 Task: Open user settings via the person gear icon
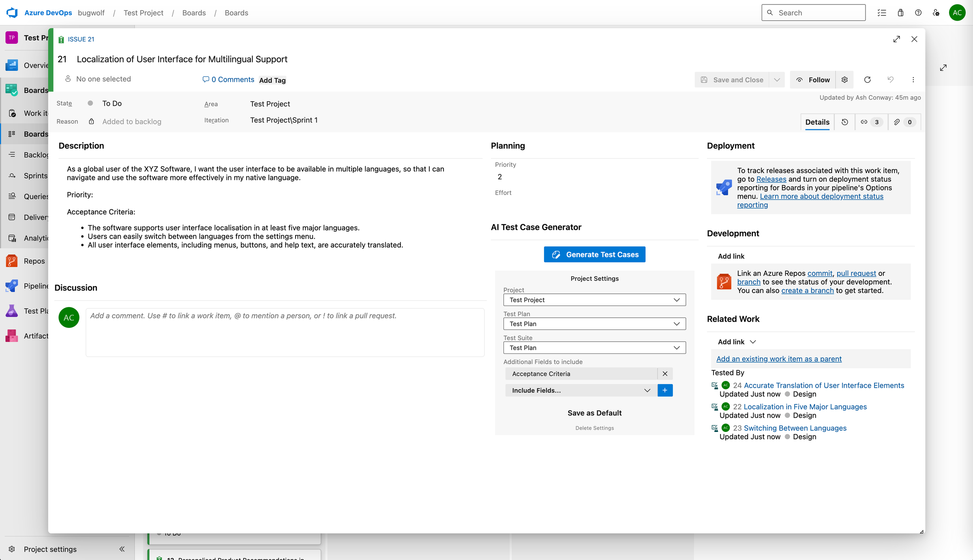(936, 13)
